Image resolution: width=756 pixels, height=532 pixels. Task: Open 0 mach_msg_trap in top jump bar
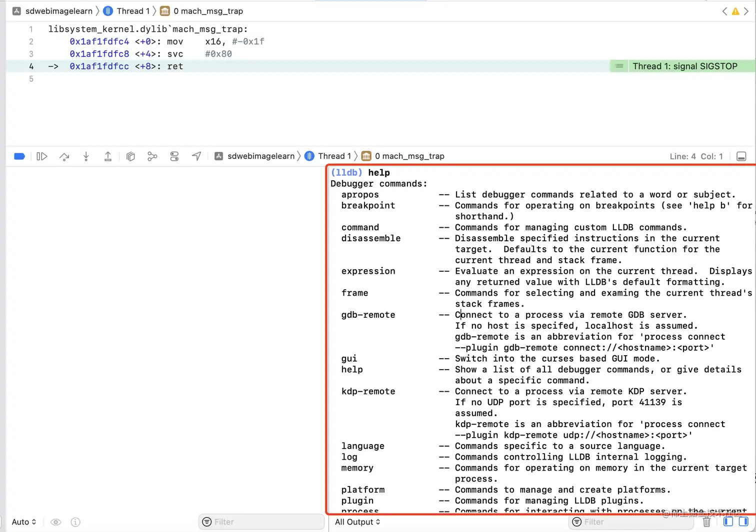(x=201, y=11)
